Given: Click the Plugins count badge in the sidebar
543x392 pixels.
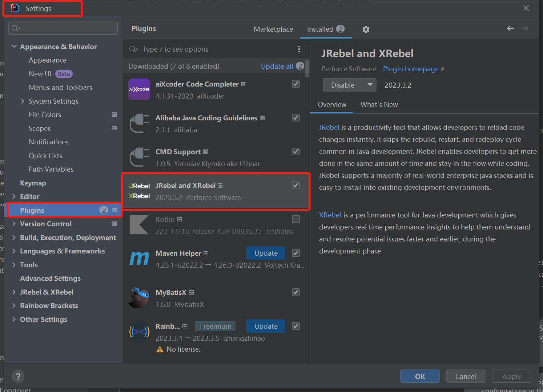Looking at the screenshot, I should [x=104, y=210].
